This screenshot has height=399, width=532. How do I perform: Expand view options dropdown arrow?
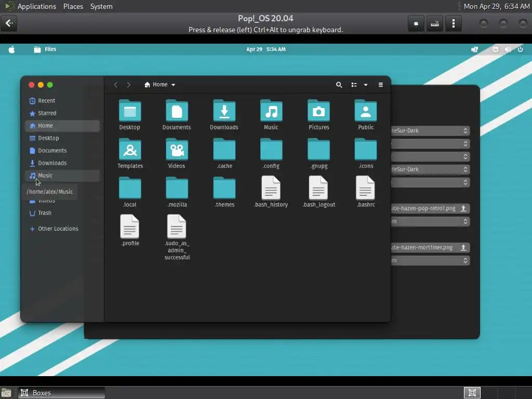(366, 85)
